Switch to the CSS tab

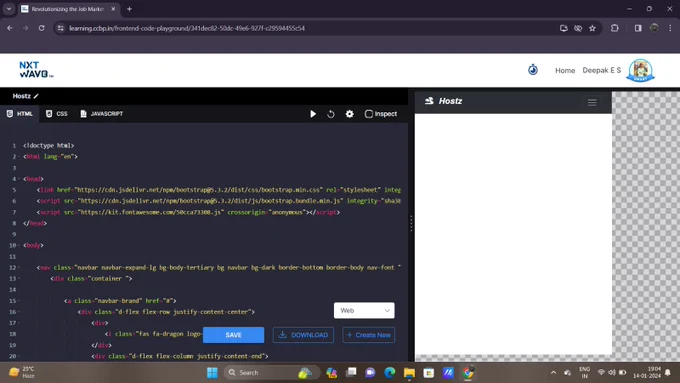click(57, 114)
